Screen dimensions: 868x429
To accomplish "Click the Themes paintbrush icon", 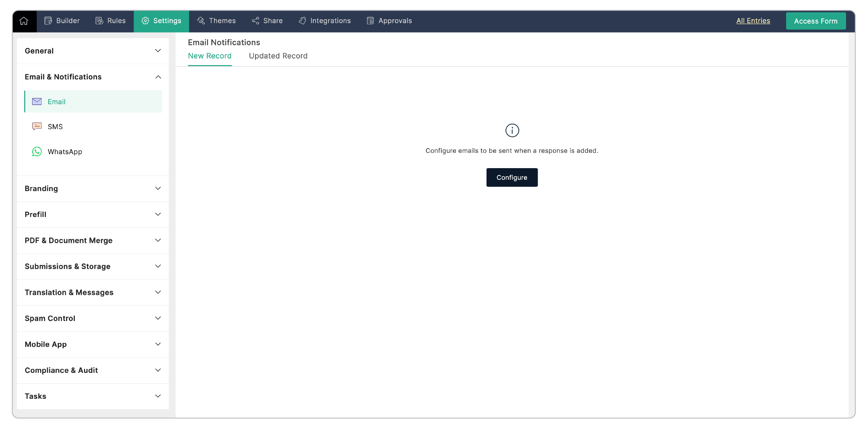I will (201, 21).
